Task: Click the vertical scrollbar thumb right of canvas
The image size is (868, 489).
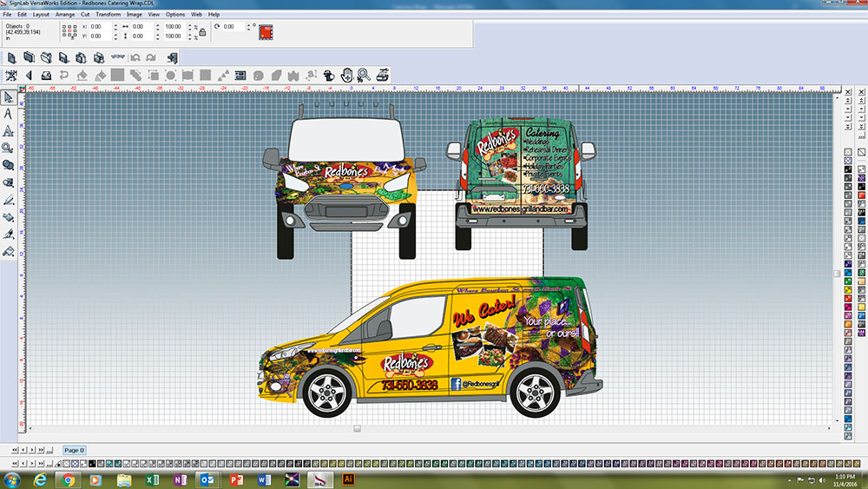Action: tap(837, 274)
